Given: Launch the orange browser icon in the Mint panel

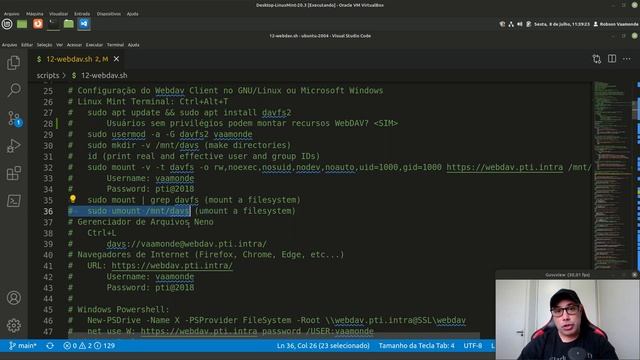Looking at the screenshot, I should click(38, 24).
